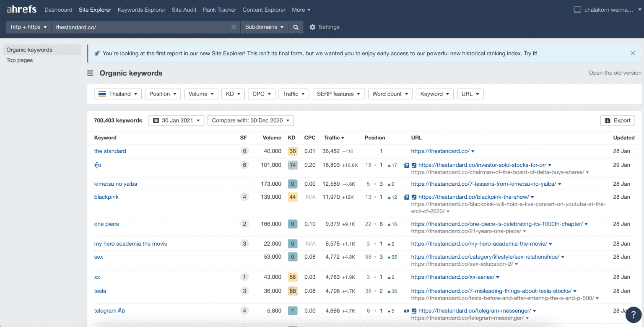Viewport: 644px width, 327px height.
Task: Open Compare with: 30 Dec 2020 dropdown
Action: [251, 120]
